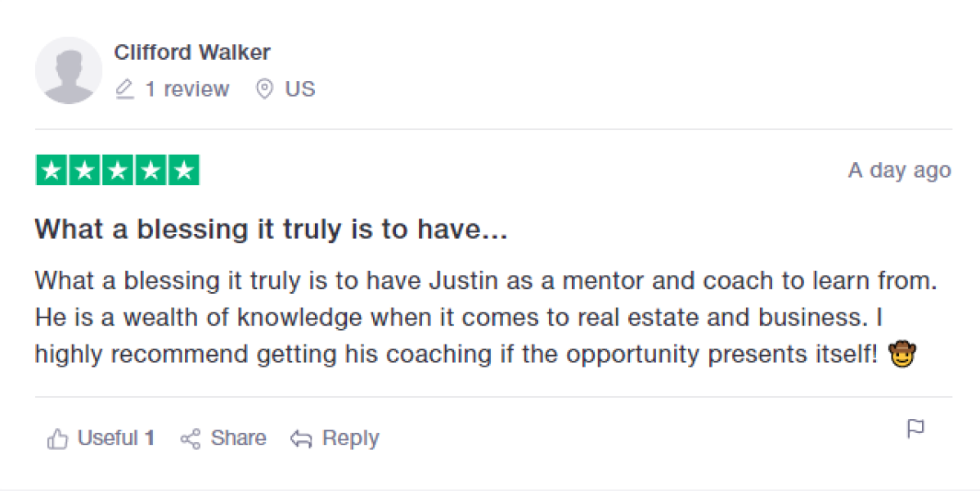Click the pencil icon beside review count
The image size is (980, 491).
point(124,89)
